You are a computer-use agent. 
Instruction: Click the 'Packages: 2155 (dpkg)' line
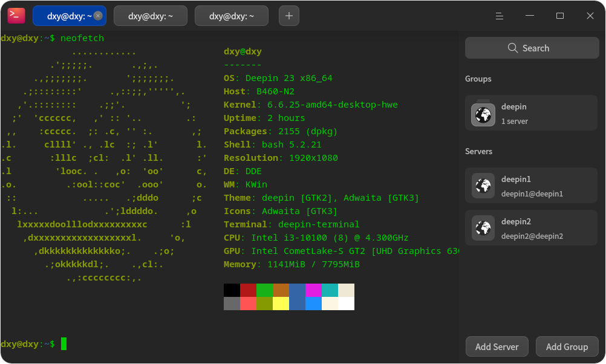click(x=281, y=131)
